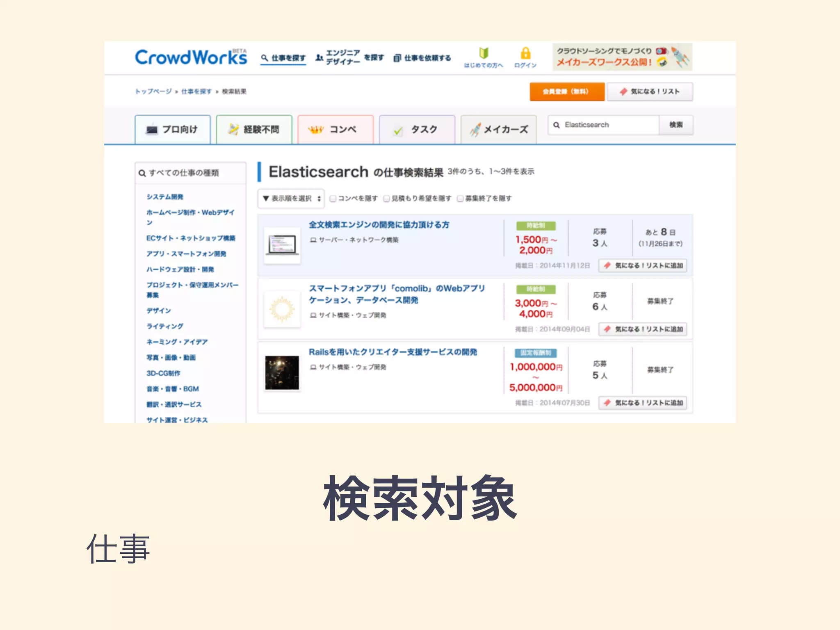The width and height of the screenshot is (840, 630).
Task: Select デザイン category
Action: [159, 310]
